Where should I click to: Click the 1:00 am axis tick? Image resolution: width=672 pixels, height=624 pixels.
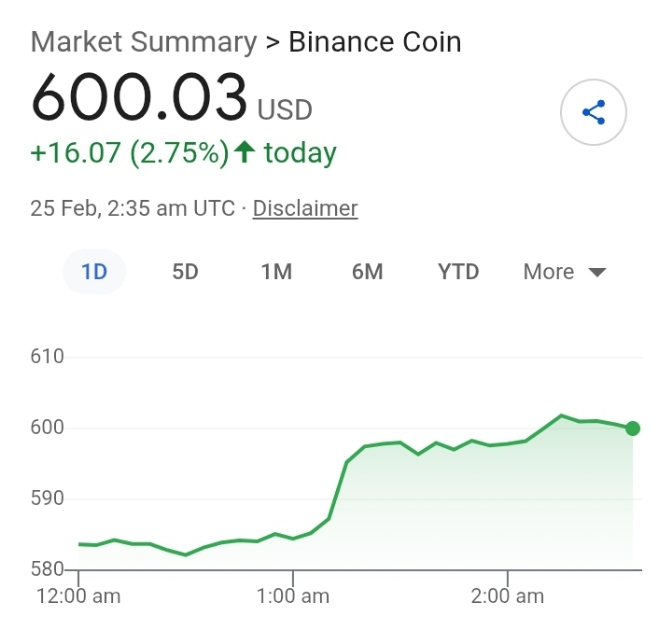click(293, 596)
